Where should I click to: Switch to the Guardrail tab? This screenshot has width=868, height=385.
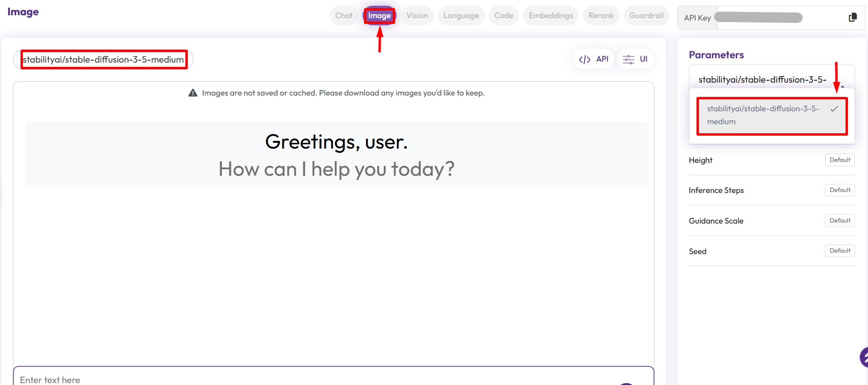[646, 16]
